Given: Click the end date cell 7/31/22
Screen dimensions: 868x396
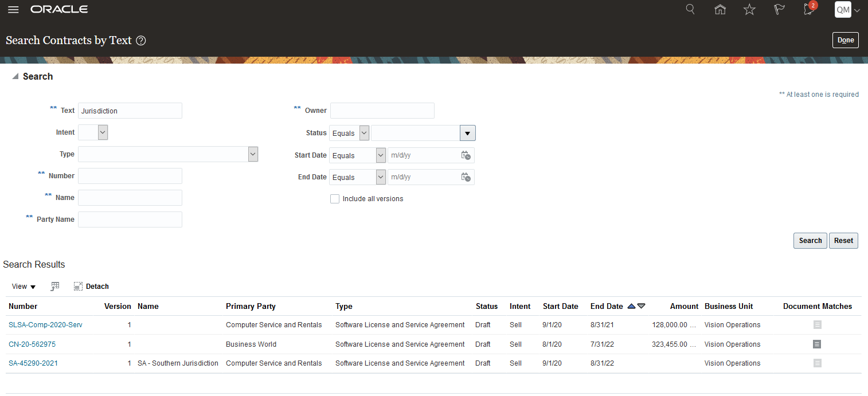Looking at the screenshot, I should 602,344.
